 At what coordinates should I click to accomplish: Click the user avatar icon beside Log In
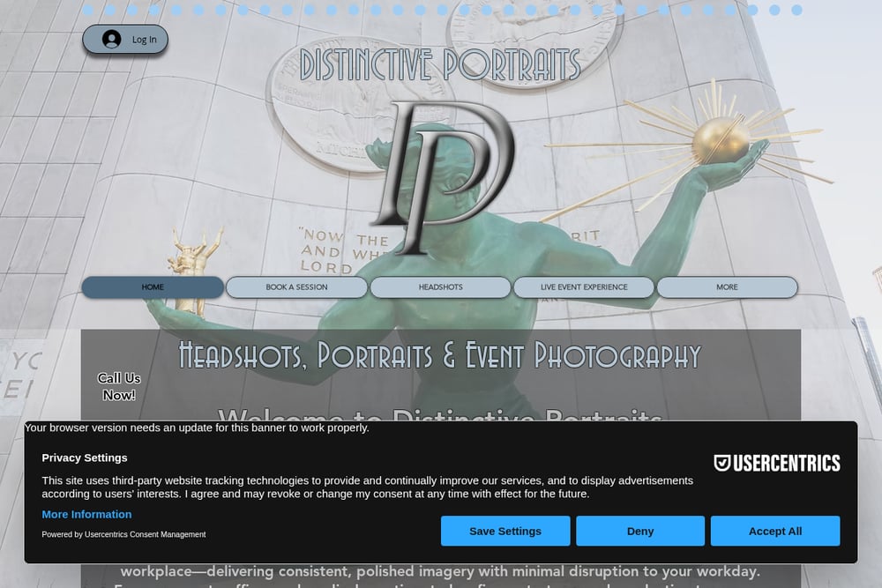111,40
